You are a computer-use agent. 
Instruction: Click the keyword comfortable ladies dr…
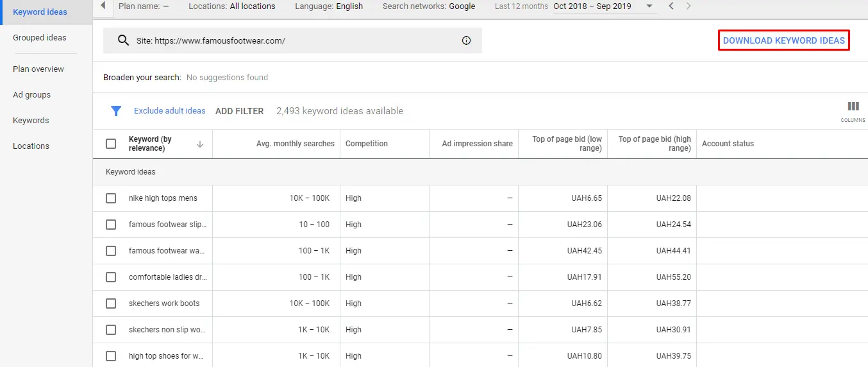pyautogui.click(x=168, y=277)
